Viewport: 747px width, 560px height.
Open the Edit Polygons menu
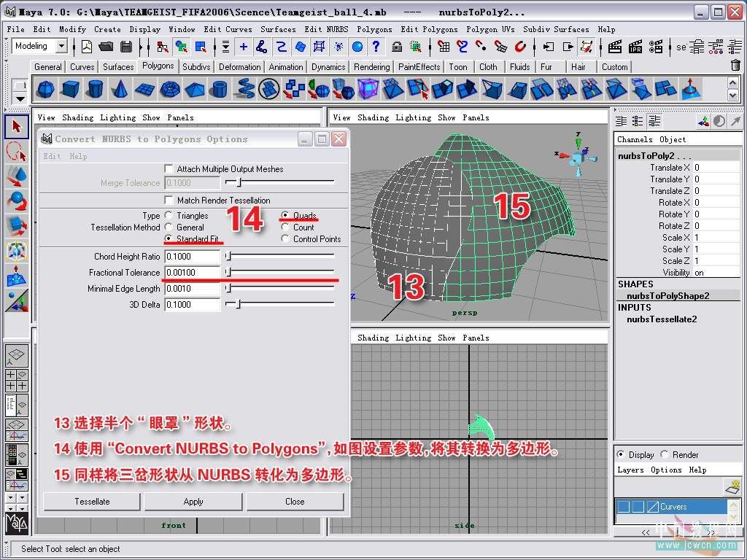(429, 29)
